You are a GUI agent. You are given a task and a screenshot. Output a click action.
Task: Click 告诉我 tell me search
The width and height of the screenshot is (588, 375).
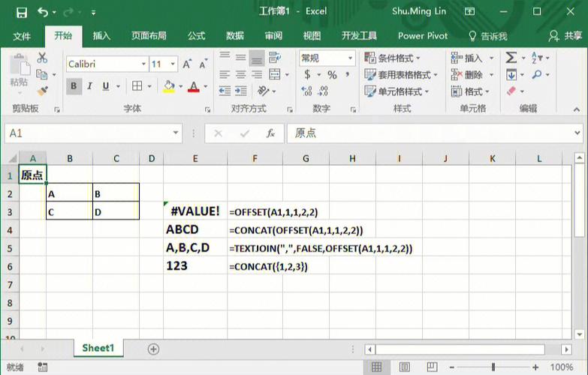(x=488, y=36)
